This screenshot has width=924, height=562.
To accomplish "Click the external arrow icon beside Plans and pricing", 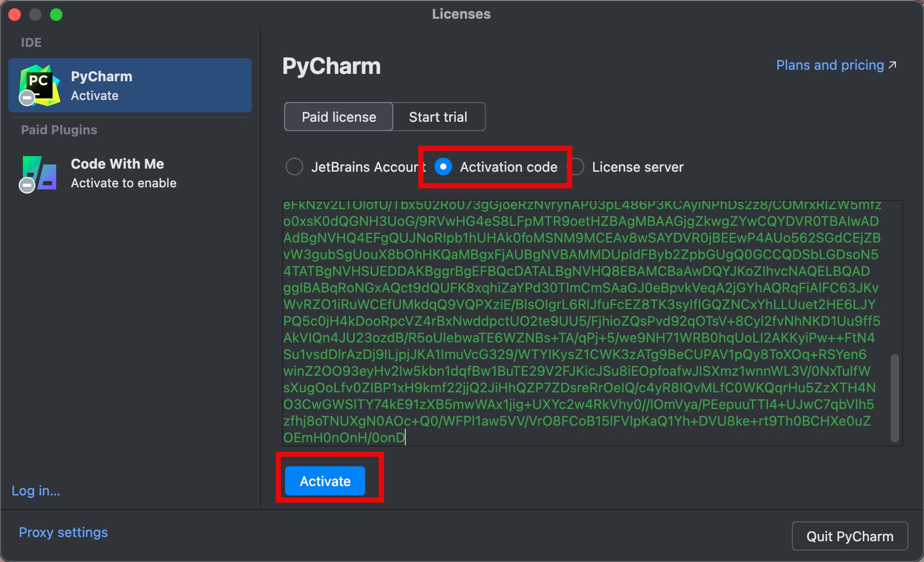I will 893,65.
